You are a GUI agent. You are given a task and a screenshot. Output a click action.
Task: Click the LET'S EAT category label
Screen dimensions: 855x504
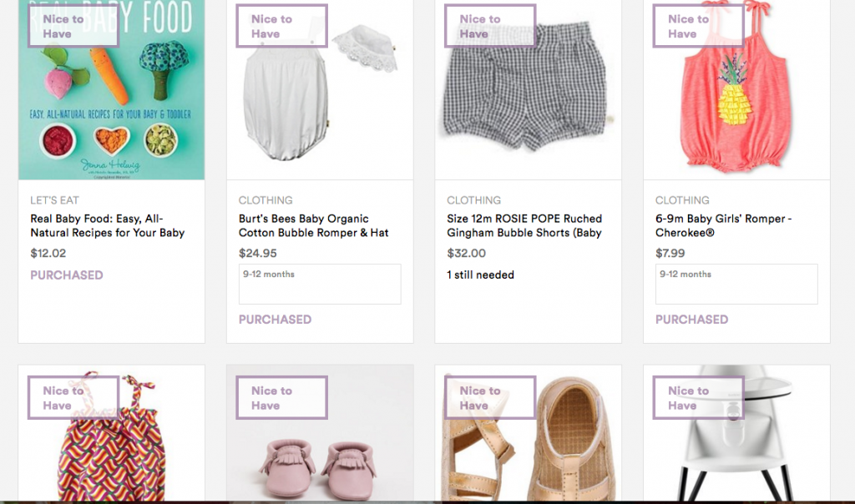[x=54, y=200]
